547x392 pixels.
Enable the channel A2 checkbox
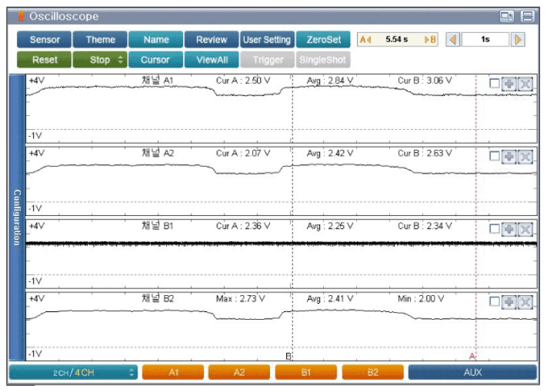495,156
